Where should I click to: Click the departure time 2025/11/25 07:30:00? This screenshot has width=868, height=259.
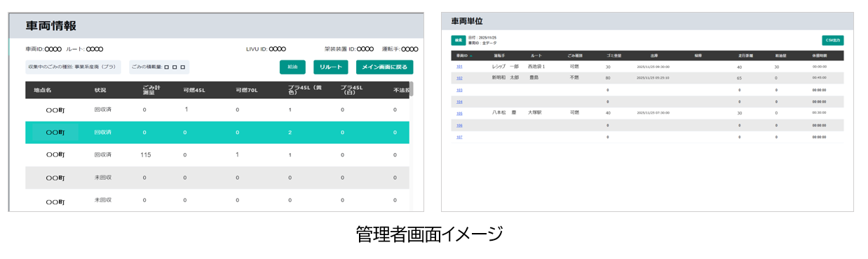point(653,113)
